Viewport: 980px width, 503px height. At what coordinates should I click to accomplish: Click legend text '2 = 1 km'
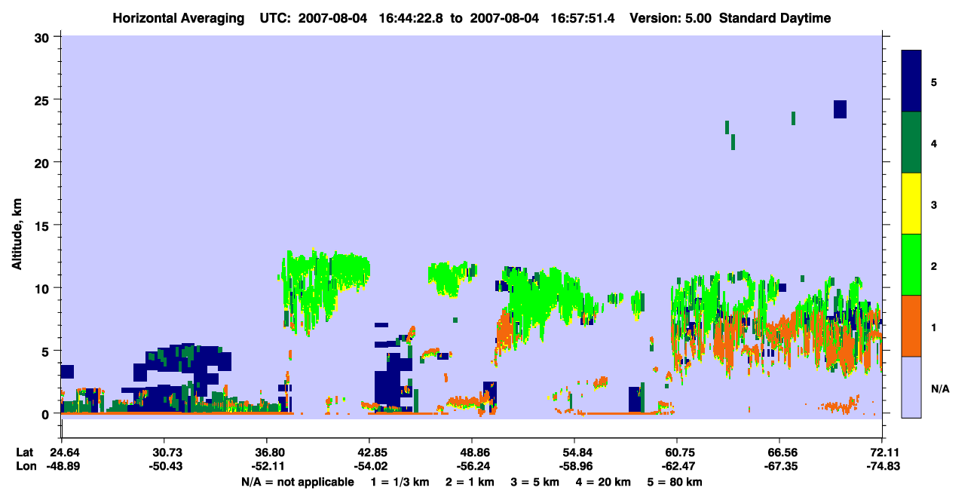pos(470,482)
